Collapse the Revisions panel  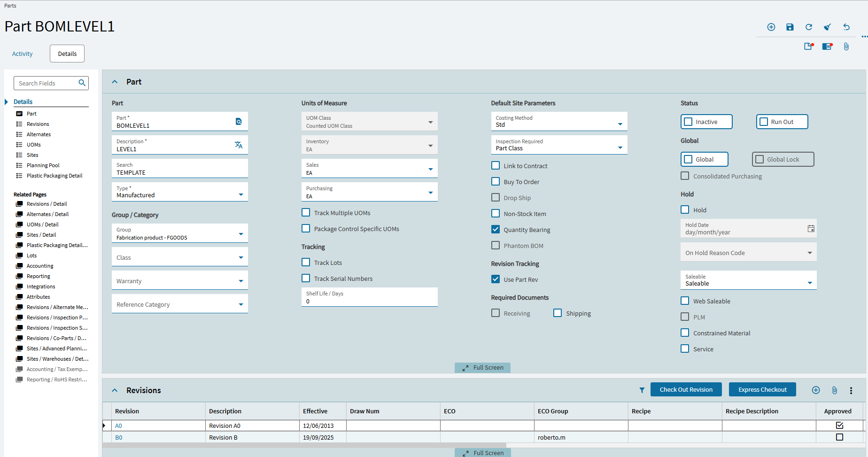(x=115, y=390)
